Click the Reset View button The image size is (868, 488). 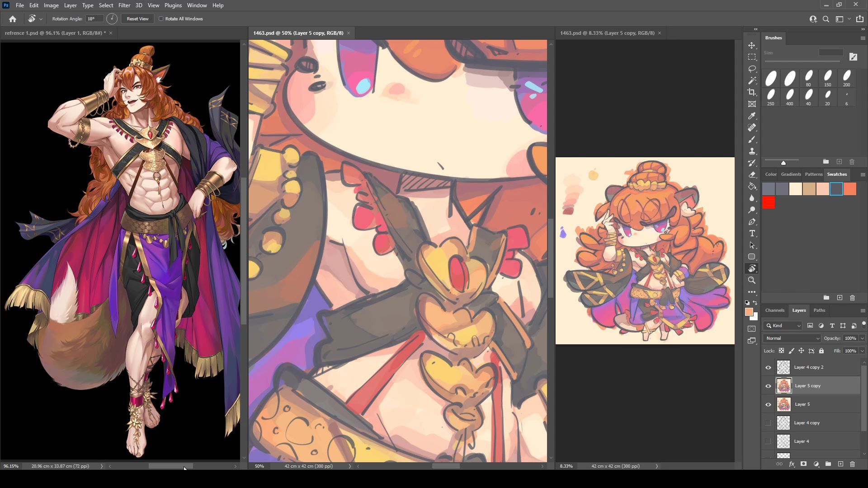pyautogui.click(x=137, y=19)
